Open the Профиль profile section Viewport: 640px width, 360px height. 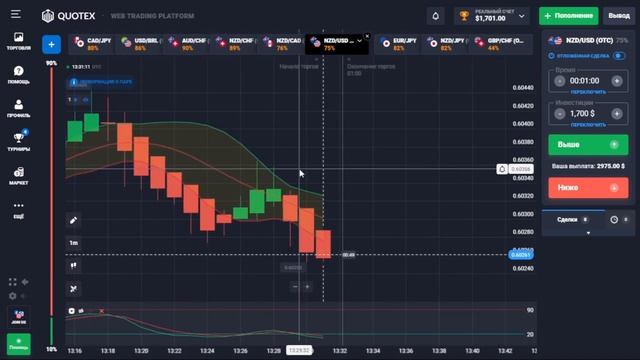click(18, 109)
